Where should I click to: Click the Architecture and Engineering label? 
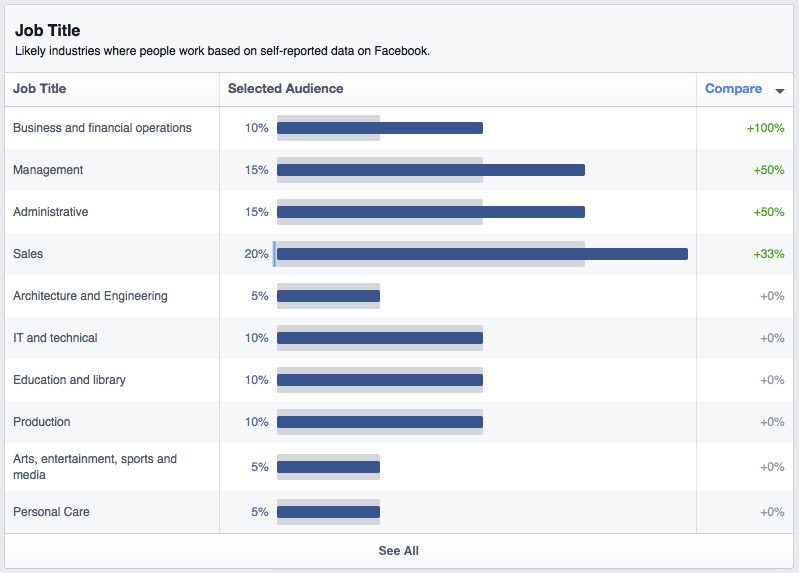point(90,296)
